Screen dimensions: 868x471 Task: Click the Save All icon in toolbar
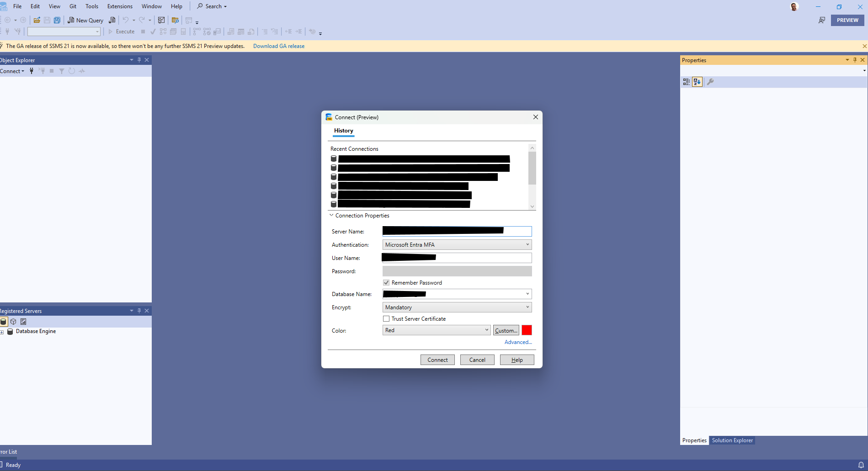[57, 20]
